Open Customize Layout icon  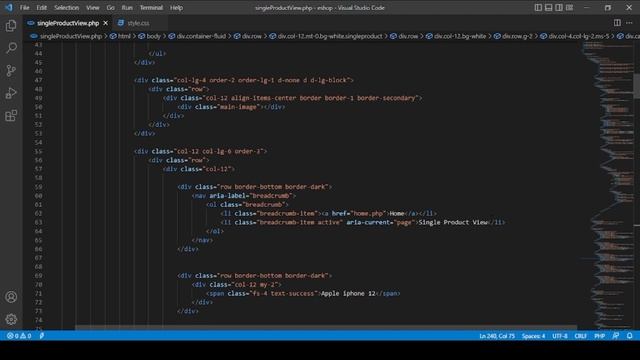(569, 7)
